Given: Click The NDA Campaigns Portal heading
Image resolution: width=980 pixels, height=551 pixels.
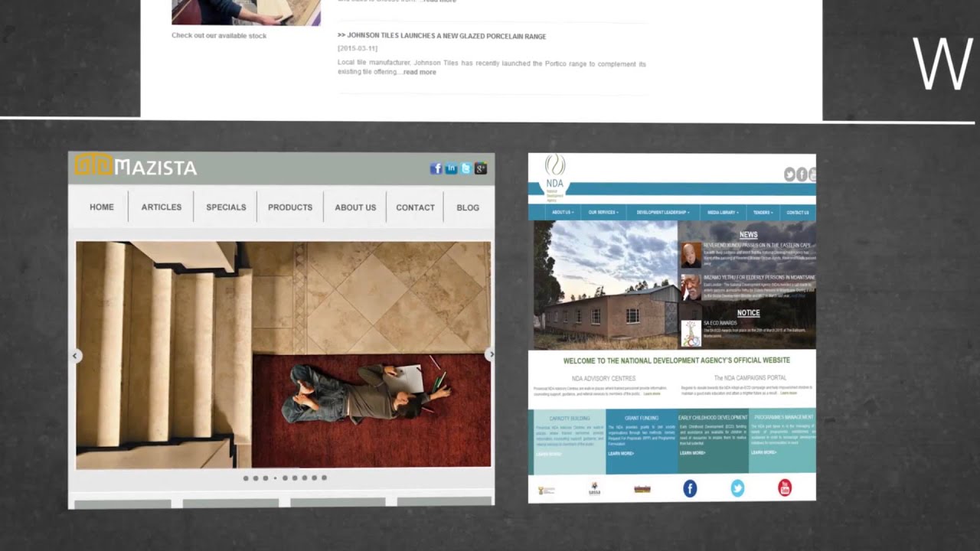Looking at the screenshot, I should coord(750,378).
